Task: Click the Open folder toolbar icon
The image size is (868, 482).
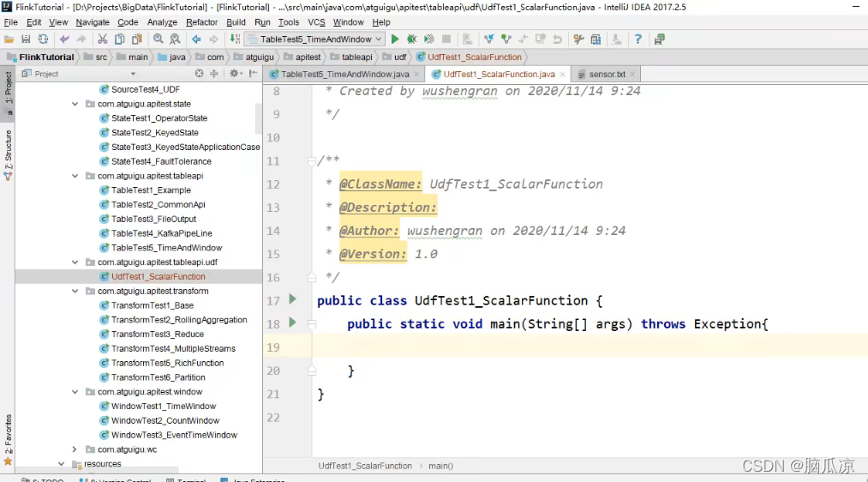Action: [x=9, y=39]
